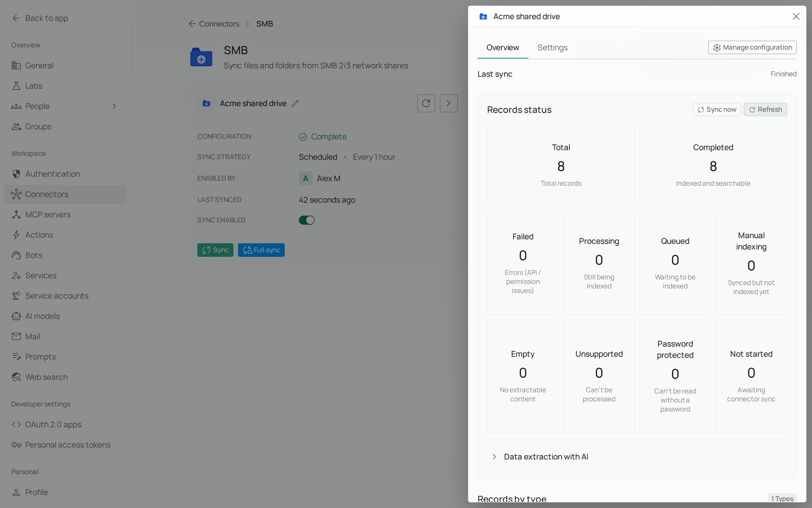
Task: Click the Services icon in sidebar
Action: pos(16,275)
